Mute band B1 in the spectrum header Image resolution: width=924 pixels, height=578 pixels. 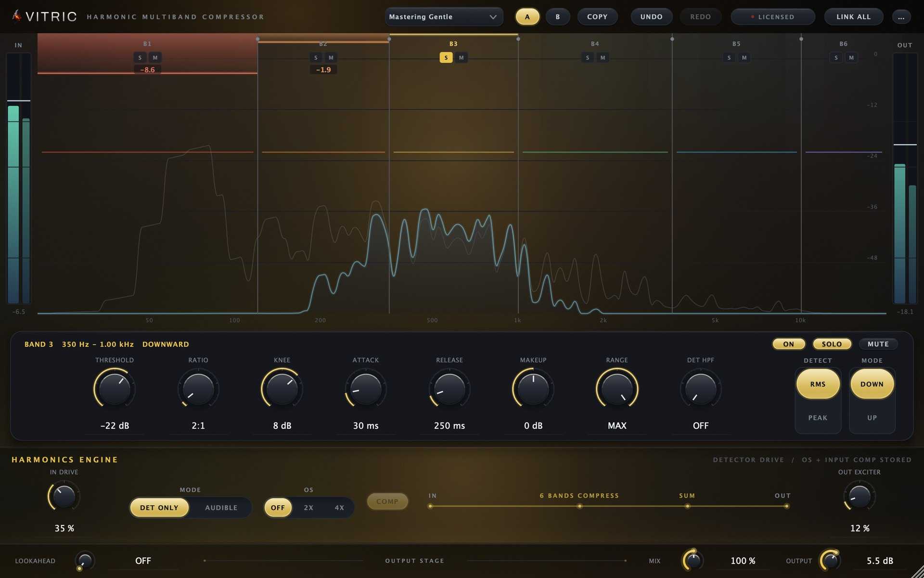[155, 58]
